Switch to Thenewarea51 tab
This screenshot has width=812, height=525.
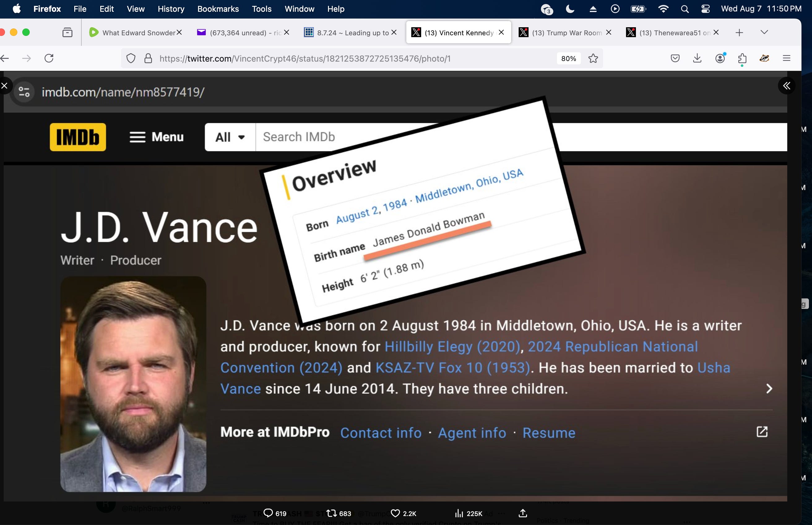[673, 33]
